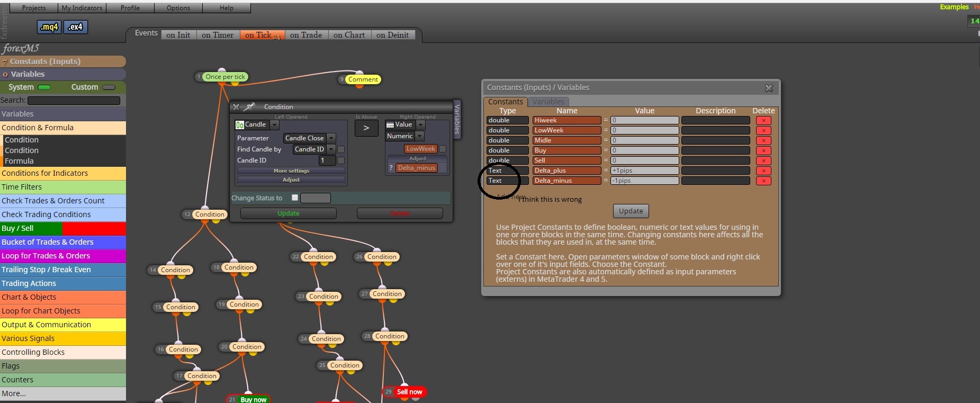This screenshot has height=403, width=980.
Task: Delete the Delta_minus constant row
Action: pos(763,181)
